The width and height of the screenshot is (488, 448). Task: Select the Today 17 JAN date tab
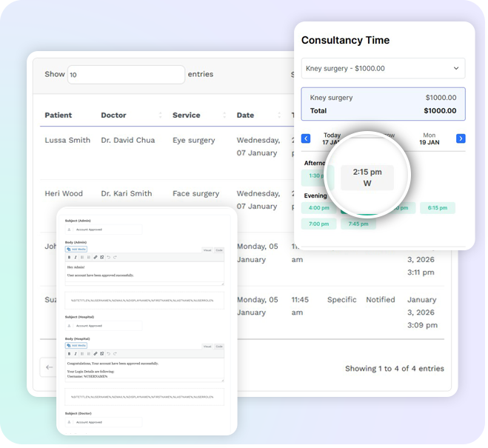coord(332,138)
